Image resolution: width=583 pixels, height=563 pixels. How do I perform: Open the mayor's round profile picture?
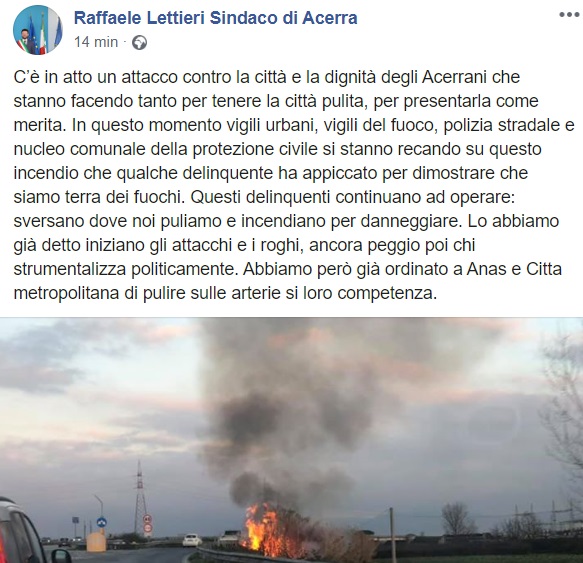38,30
